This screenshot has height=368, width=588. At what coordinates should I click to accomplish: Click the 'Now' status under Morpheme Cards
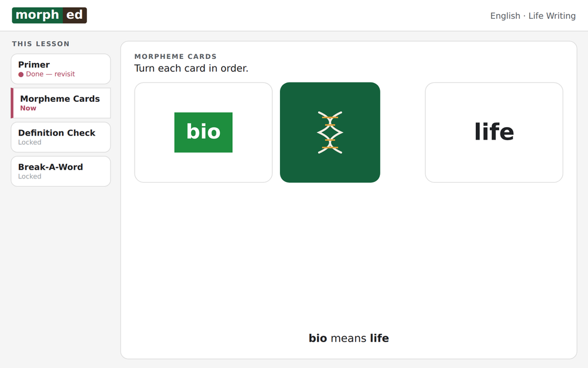pos(28,108)
